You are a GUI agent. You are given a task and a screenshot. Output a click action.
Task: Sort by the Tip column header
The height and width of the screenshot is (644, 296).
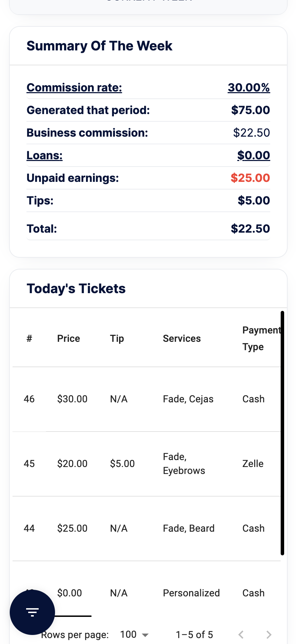(117, 338)
